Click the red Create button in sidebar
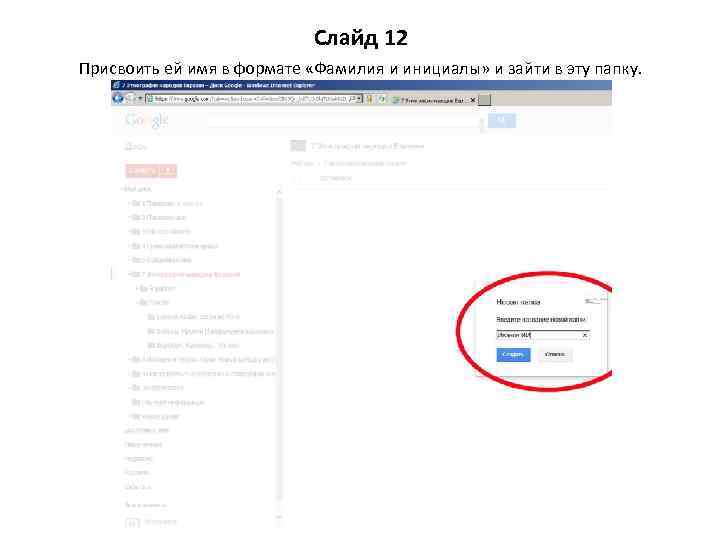The width and height of the screenshot is (720, 540). (x=142, y=171)
